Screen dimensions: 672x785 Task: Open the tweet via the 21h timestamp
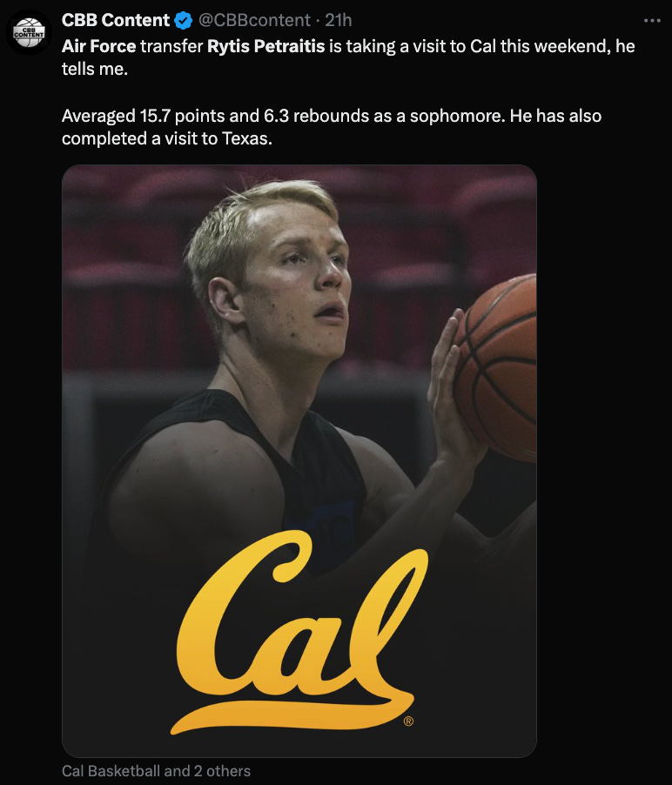[338, 21]
